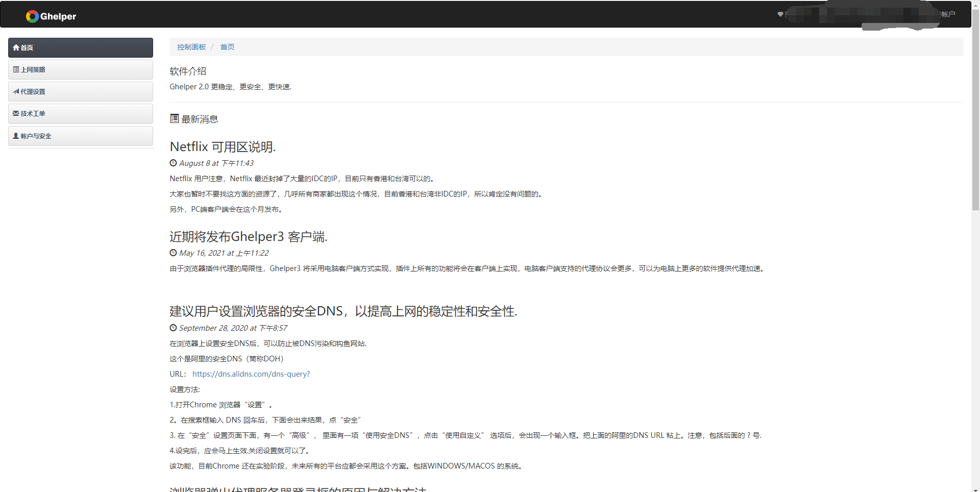Click the Ghelper logo in the header
The height and width of the screenshot is (492, 980).
pos(51,16)
